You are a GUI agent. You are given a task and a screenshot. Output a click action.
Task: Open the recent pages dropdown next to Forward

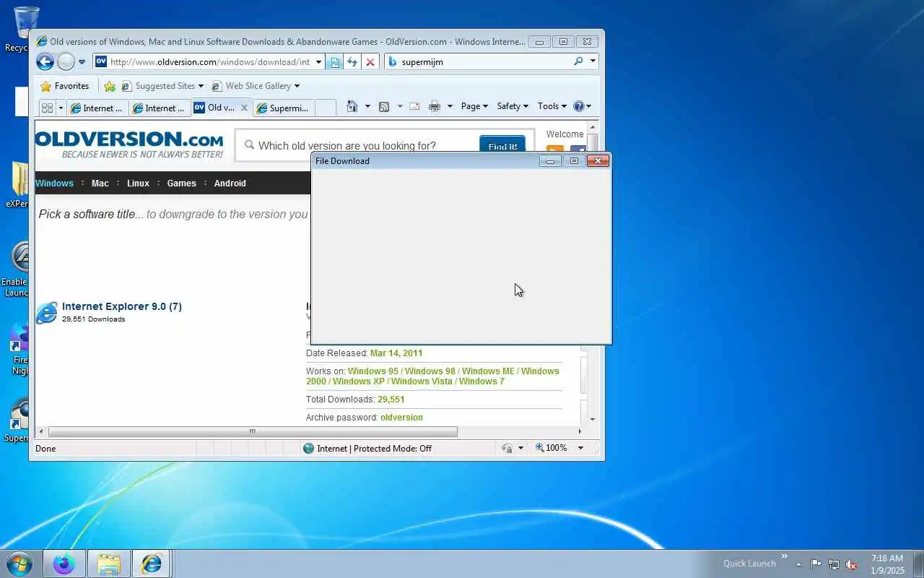82,62
